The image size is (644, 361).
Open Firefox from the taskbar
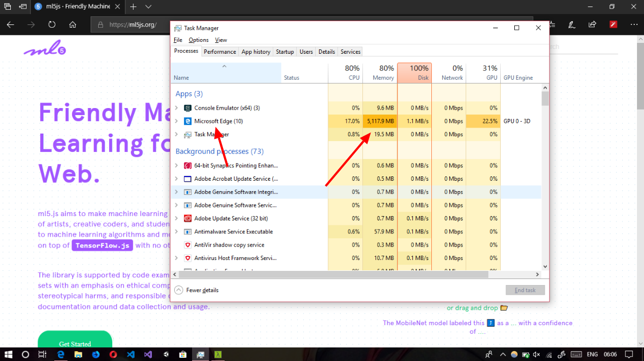95,354
